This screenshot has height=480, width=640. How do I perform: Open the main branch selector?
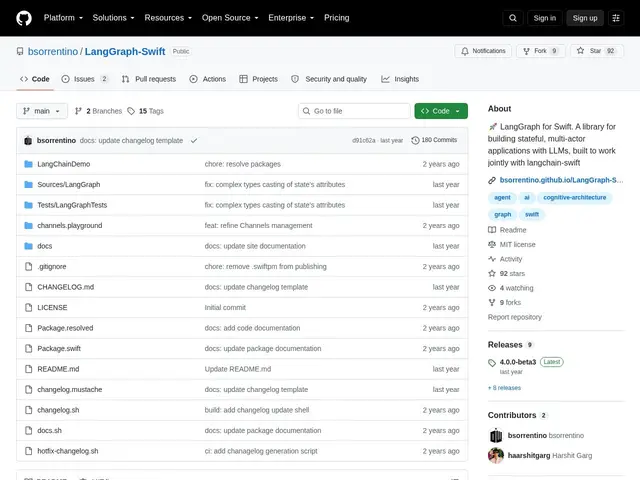[x=42, y=111]
